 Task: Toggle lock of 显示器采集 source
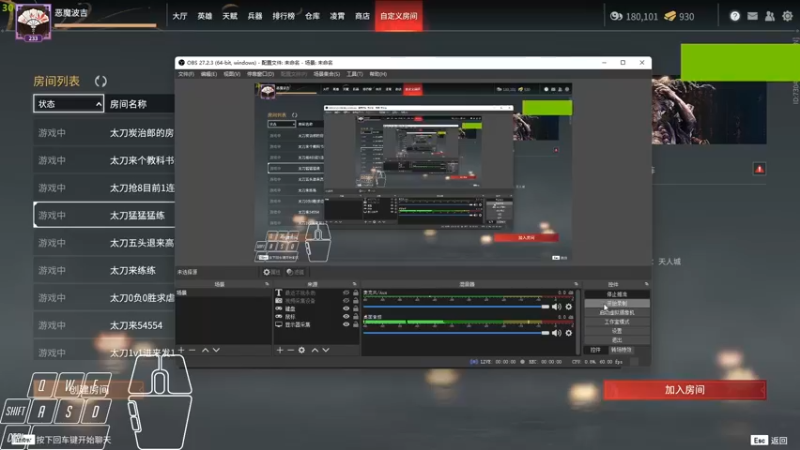pos(356,324)
